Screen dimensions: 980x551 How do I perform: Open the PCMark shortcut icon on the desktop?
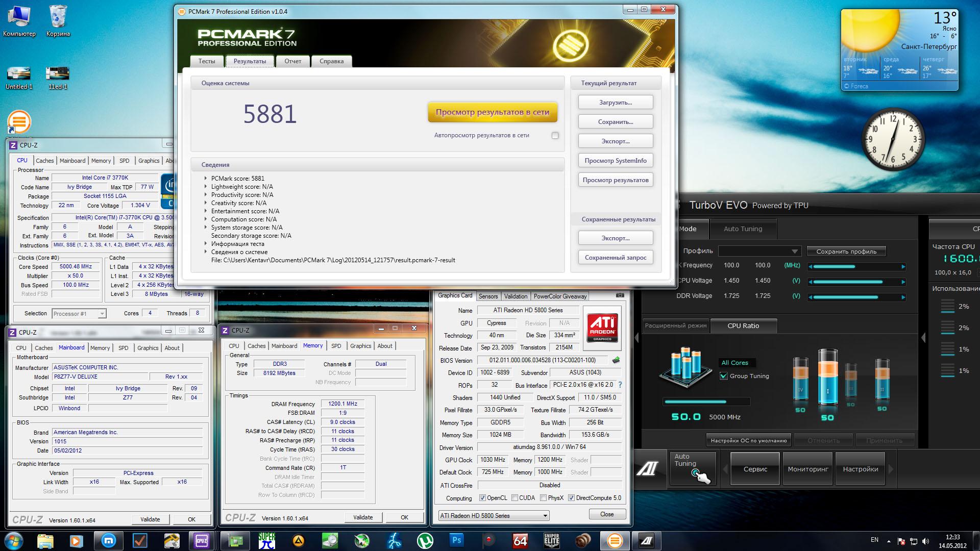tap(19, 122)
